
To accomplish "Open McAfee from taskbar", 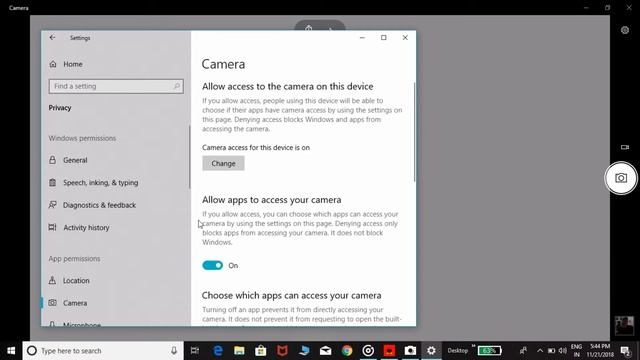I will [282, 351].
